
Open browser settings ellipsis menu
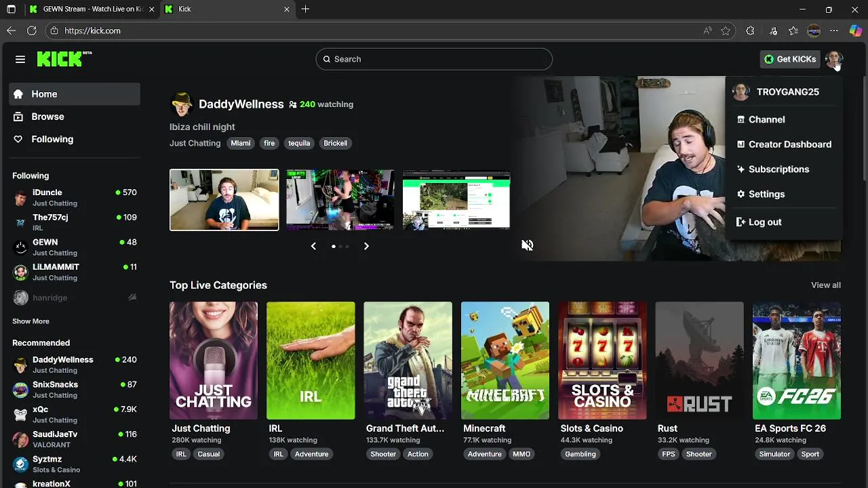834,30
